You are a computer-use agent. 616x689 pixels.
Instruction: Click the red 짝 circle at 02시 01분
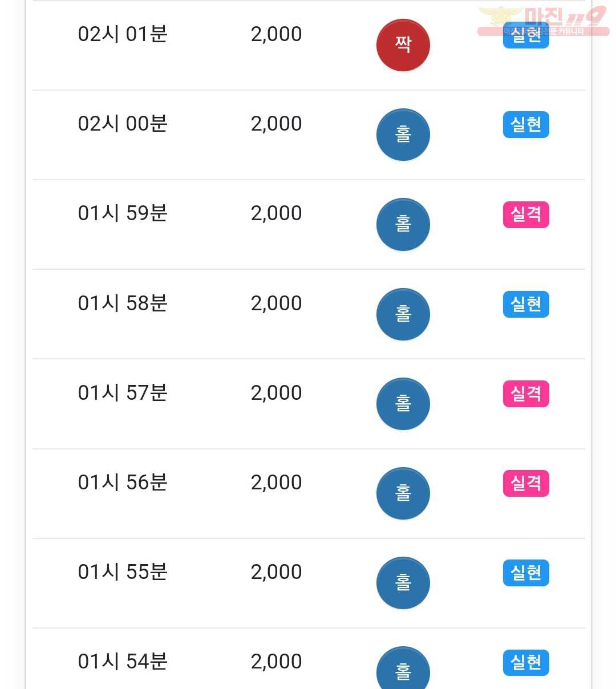(403, 45)
